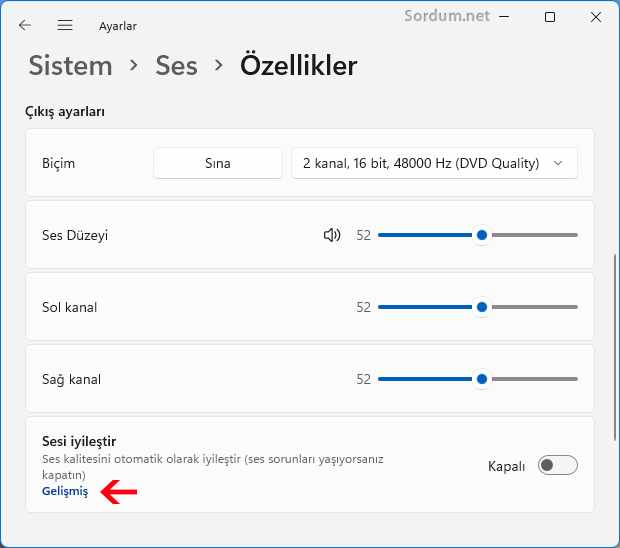The image size is (620, 548).
Task: Click the Ses Düzeyi value 52
Action: click(x=363, y=235)
